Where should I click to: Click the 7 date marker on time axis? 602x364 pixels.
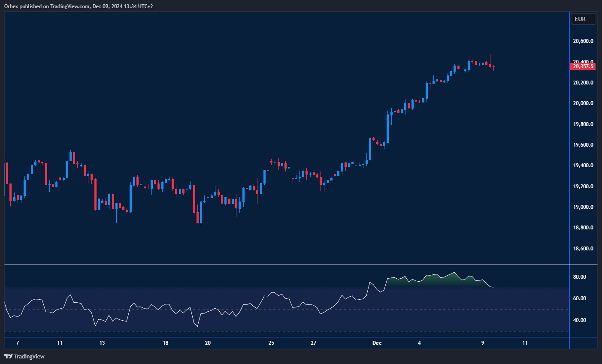click(x=18, y=343)
